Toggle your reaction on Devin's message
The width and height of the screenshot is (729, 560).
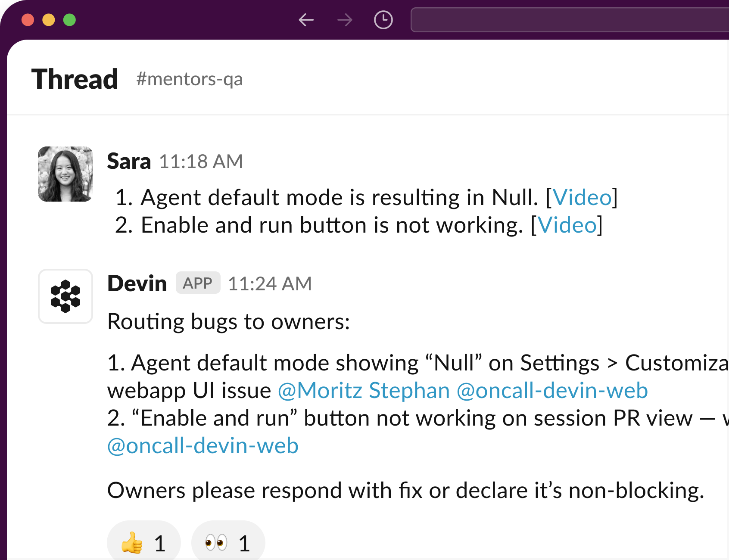coord(143,542)
